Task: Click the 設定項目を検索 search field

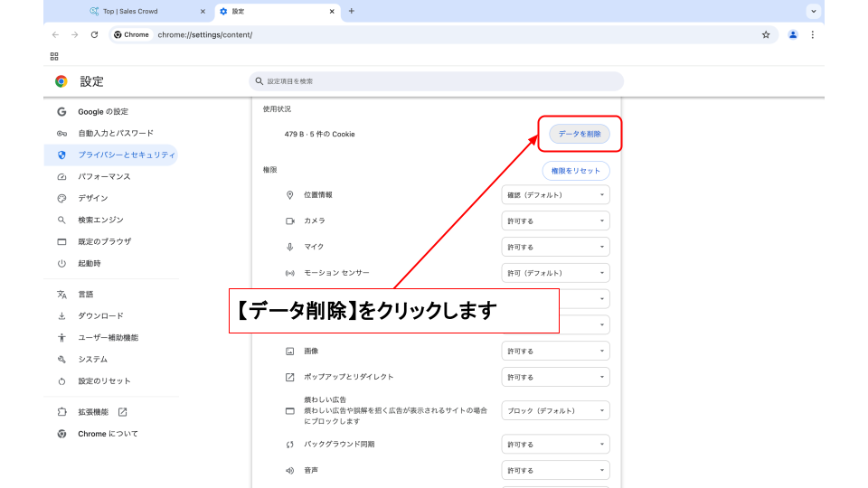Action: (x=436, y=81)
